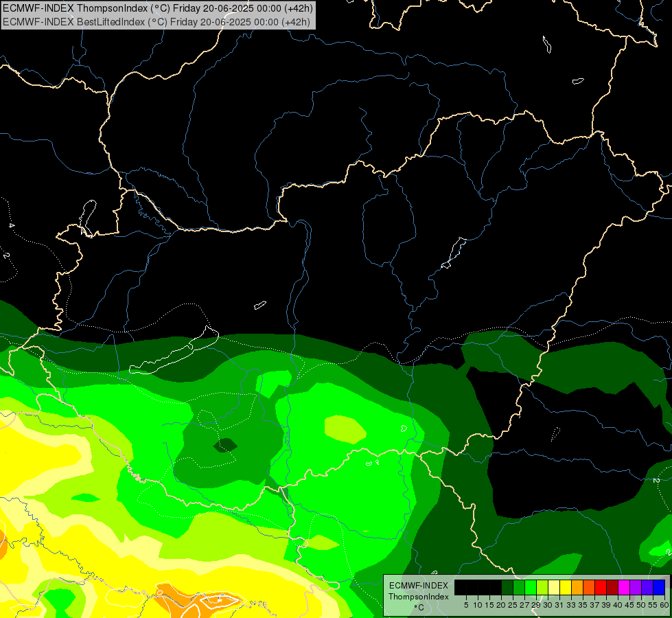The height and width of the screenshot is (618, 672).
Task: Select the purple 45-50 legend swatch
Action: click(x=636, y=587)
